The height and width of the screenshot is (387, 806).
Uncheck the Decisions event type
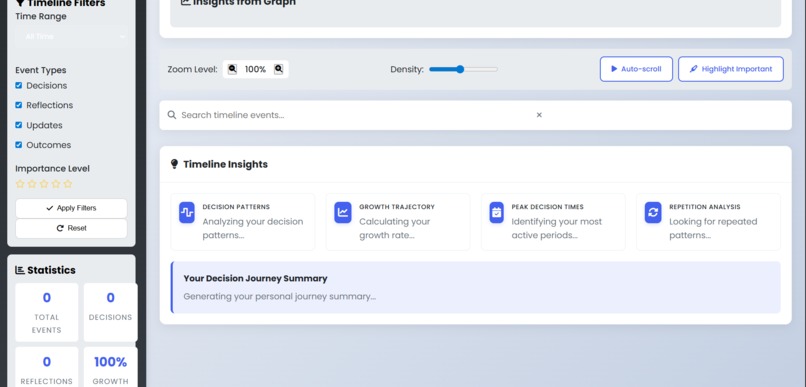coord(19,85)
